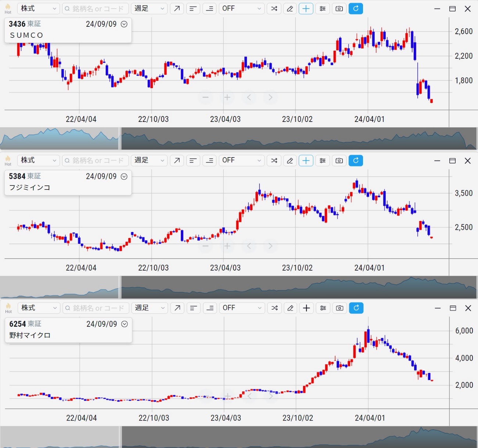This screenshot has width=478, height=448.
Task: Click the 5384 東証 code text
Action: [x=25, y=176]
